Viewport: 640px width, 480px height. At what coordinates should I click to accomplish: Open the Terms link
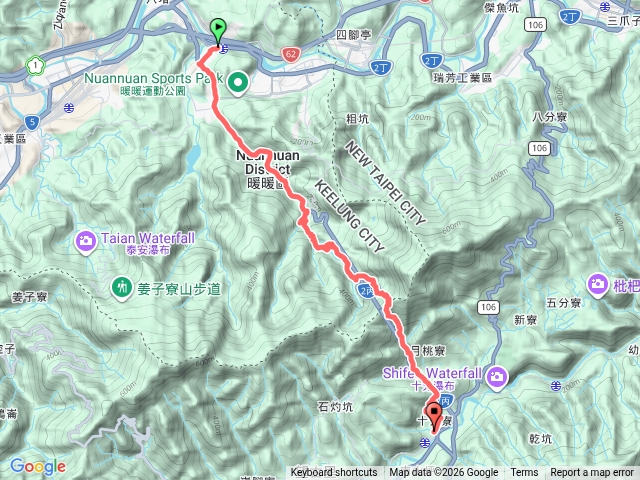[x=524, y=473]
